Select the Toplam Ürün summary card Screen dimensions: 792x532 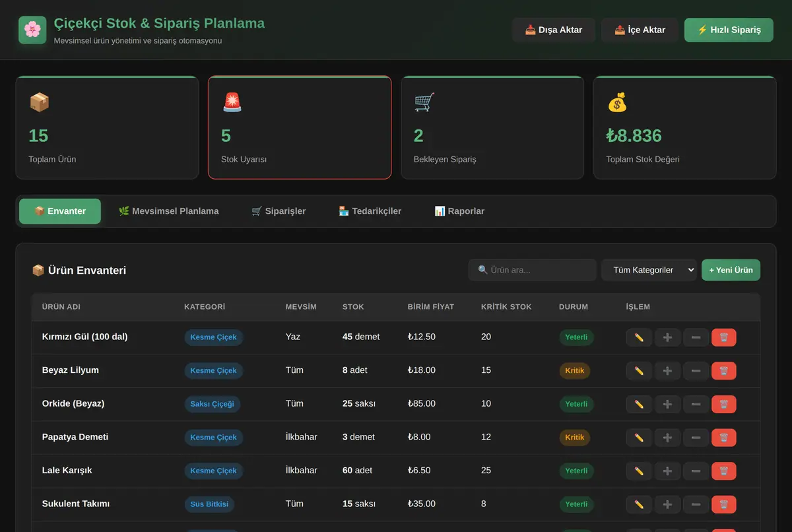pyautogui.click(x=107, y=127)
